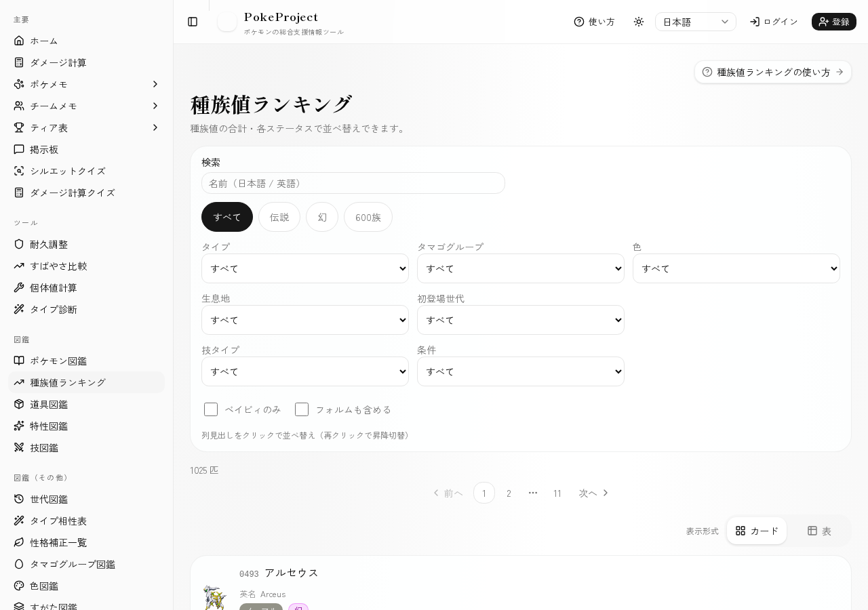Screen dimensions: 868x610
Task: Click the shapes icon beside ポケメモ
Action: pos(19,84)
